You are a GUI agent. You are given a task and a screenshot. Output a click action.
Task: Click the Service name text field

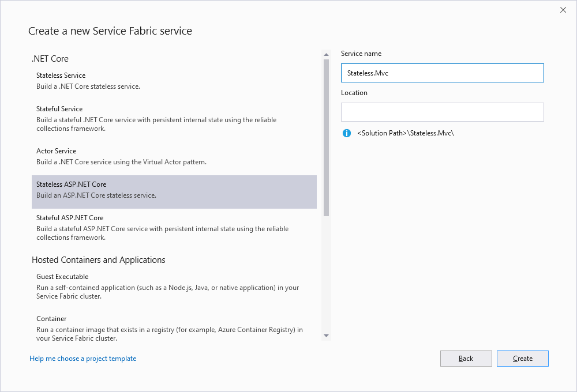442,73
